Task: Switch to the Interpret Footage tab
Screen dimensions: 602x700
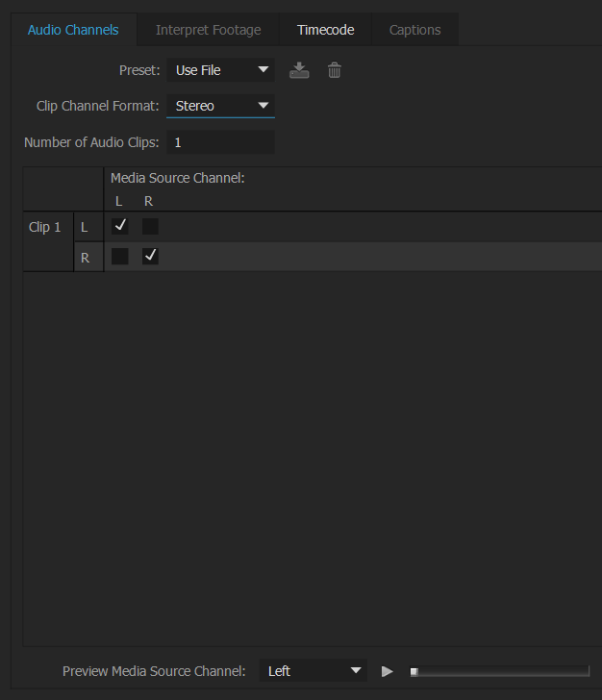Action: pos(208,30)
